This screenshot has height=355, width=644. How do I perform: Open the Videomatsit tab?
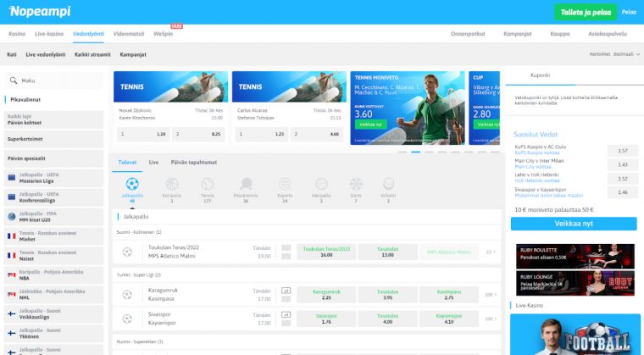tap(129, 34)
